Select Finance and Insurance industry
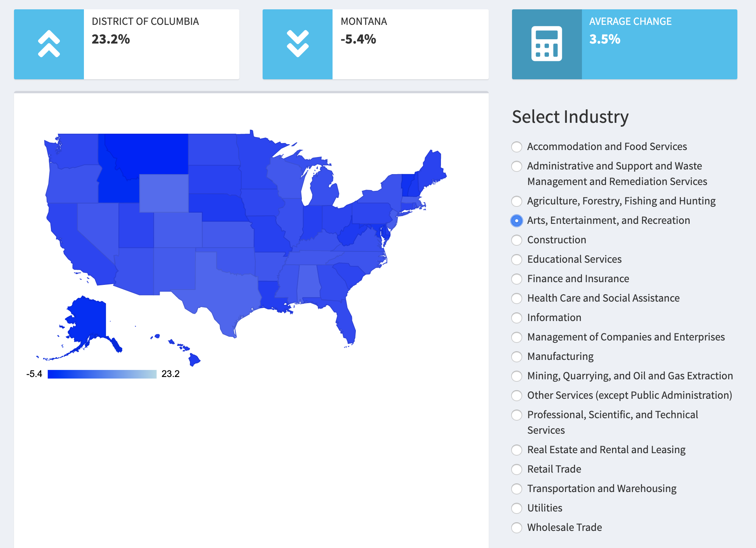The image size is (756, 548). (517, 279)
